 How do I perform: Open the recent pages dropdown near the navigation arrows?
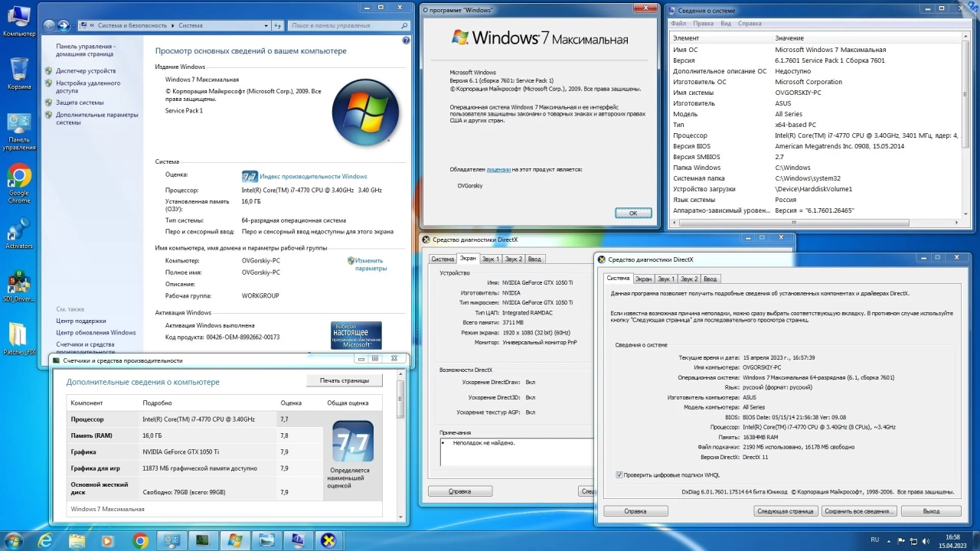[74, 25]
